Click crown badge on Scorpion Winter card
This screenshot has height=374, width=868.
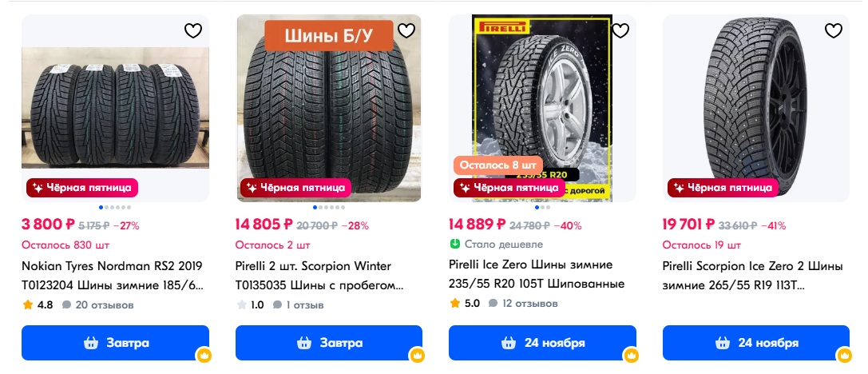[x=417, y=355]
